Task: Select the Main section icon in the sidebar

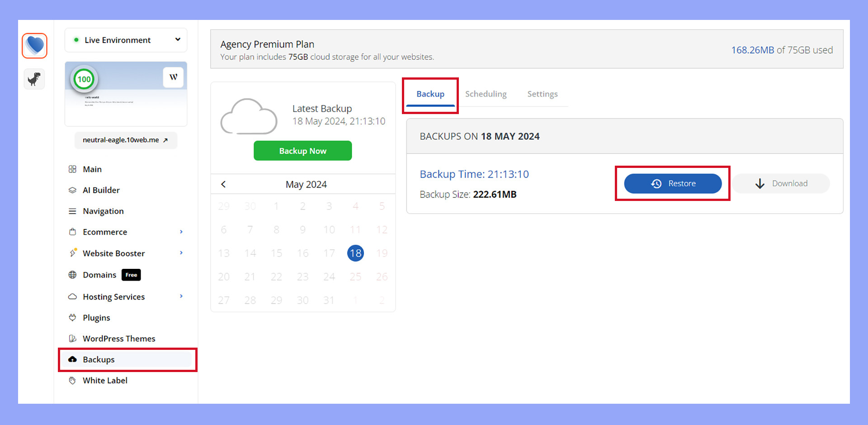Action: pos(73,169)
